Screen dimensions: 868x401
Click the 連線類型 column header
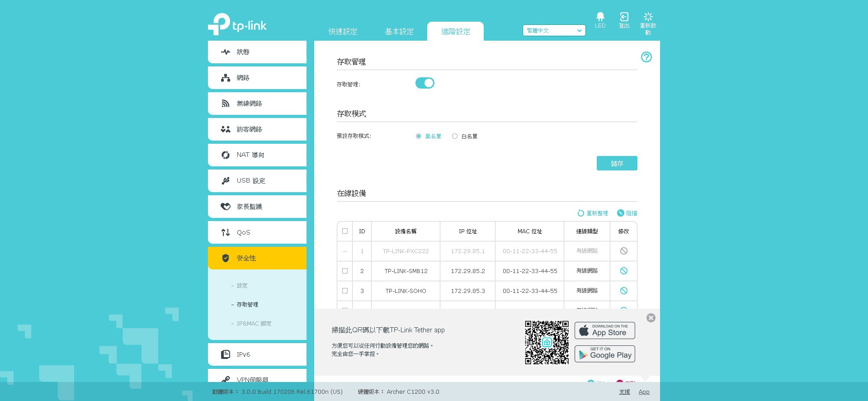587,231
